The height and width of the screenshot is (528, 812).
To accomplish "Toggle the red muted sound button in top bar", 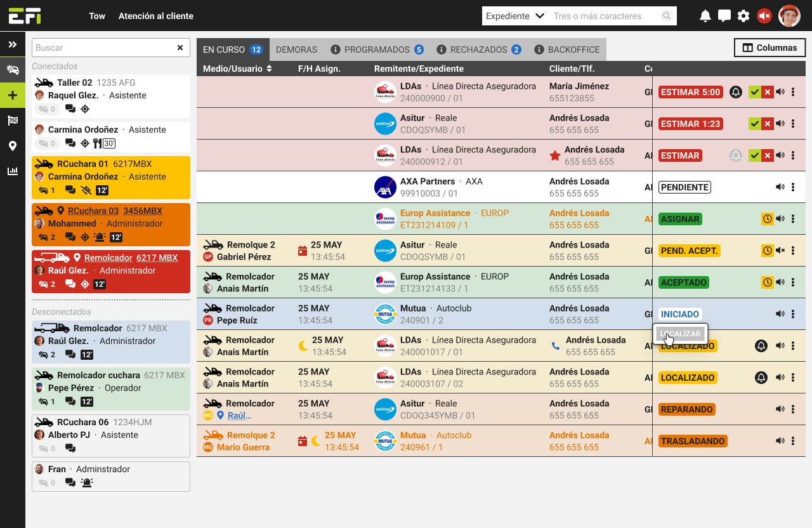I will coord(764,16).
